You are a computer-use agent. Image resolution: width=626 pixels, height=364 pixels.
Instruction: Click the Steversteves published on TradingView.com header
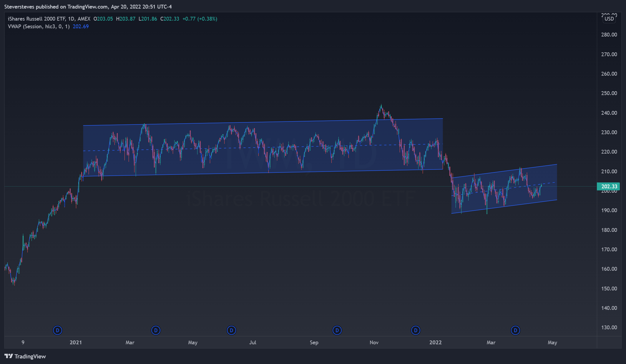[x=88, y=6]
